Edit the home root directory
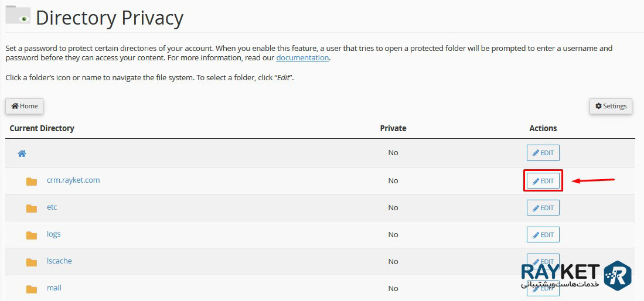 [543, 153]
